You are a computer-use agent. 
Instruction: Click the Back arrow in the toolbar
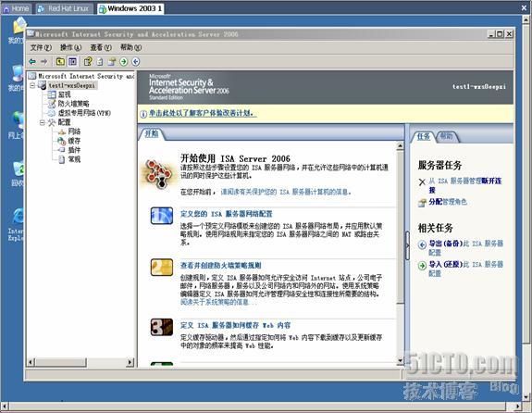[x=32, y=61]
